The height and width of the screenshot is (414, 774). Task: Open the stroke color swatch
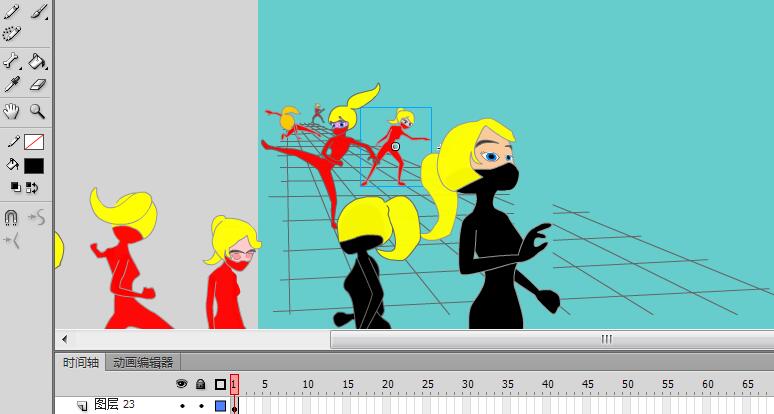pyautogui.click(x=34, y=142)
